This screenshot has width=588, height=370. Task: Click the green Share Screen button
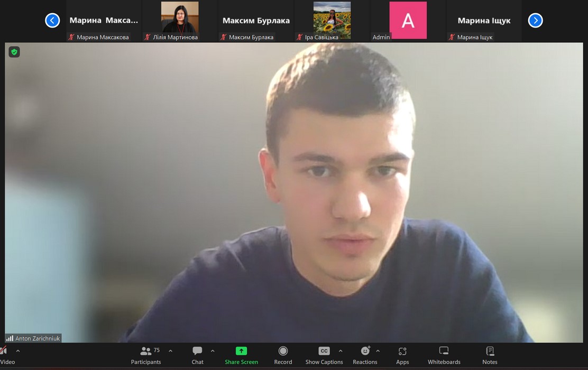click(241, 355)
